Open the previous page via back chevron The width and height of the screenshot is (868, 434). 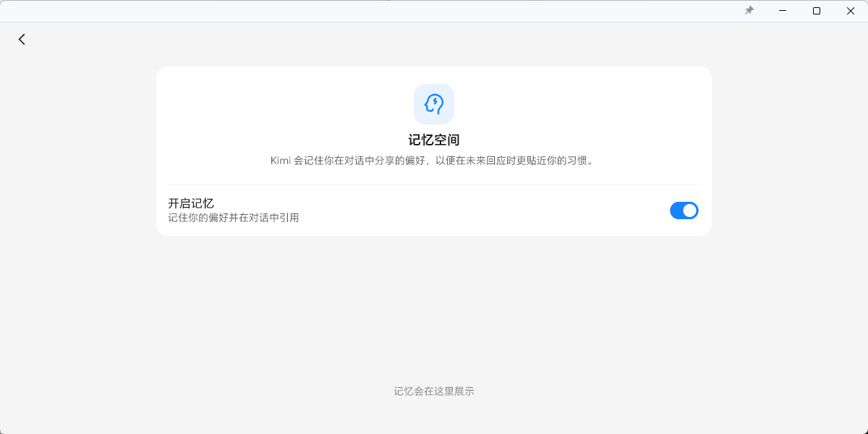[22, 38]
